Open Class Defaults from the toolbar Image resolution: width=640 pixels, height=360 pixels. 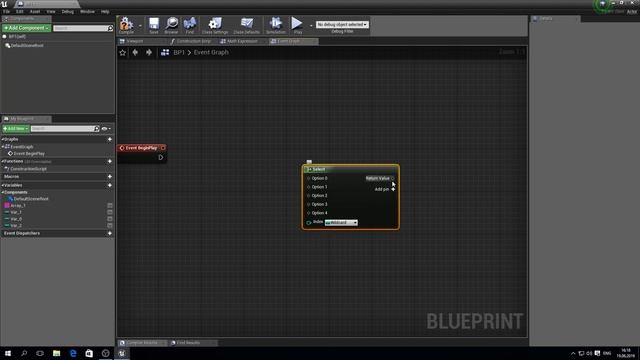click(247, 25)
